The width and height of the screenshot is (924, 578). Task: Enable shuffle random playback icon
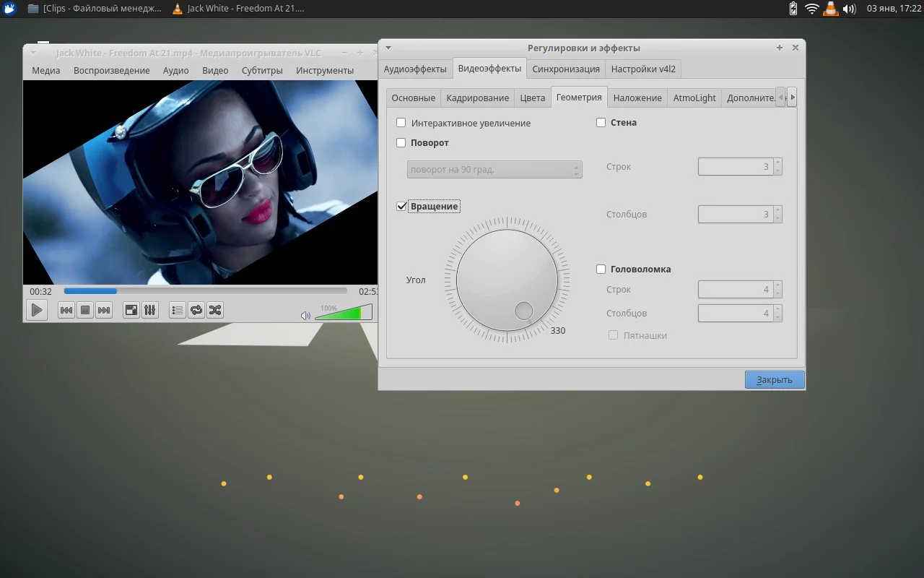[214, 310]
